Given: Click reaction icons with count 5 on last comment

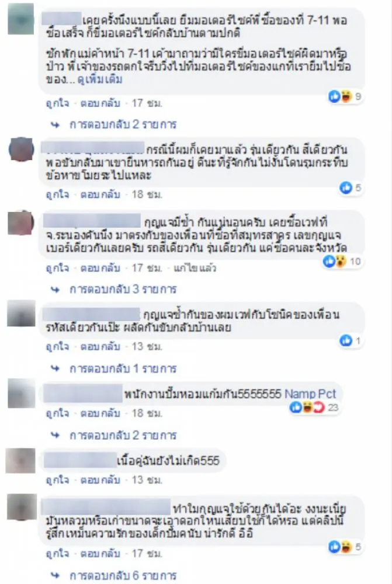Looking at the screenshot, I should [x=345, y=547].
